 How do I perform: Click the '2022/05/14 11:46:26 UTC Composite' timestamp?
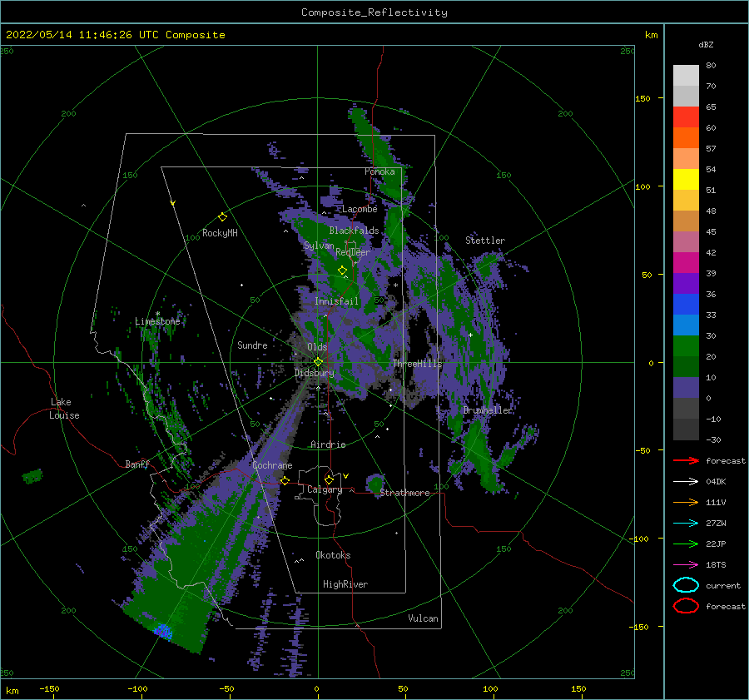(115, 35)
